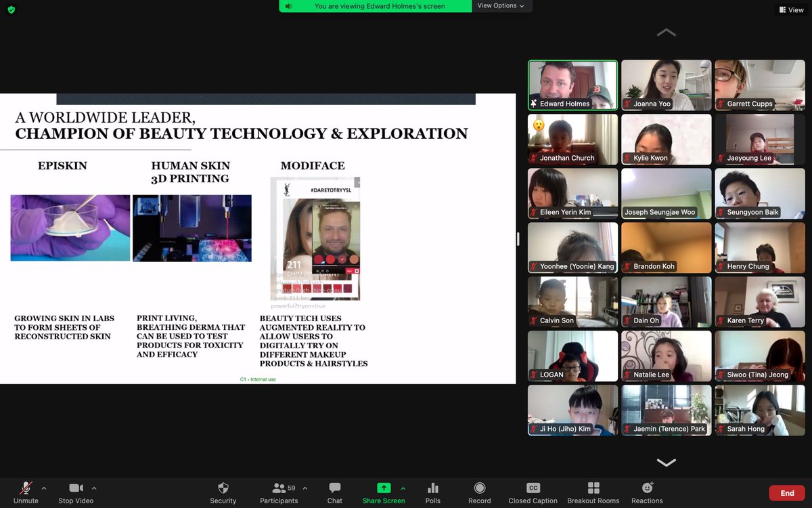This screenshot has width=812, height=508.
Task: Select Brandon Koh's video tile
Action: pos(667,248)
